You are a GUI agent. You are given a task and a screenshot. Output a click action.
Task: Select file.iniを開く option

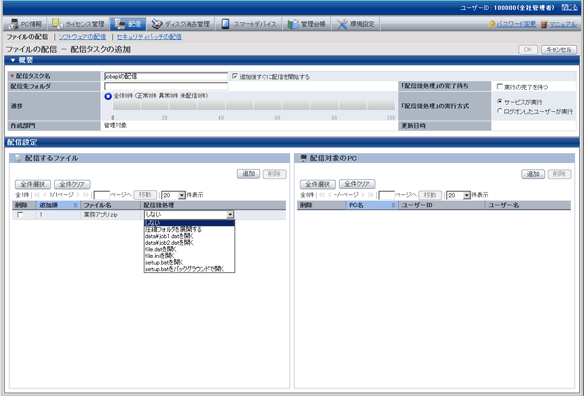[189, 256]
